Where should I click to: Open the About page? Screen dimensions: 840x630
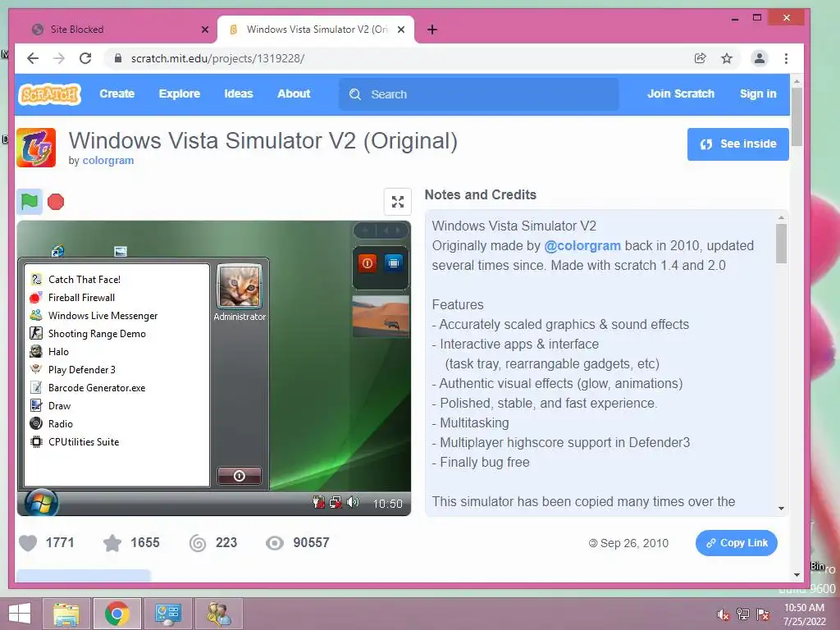(294, 94)
